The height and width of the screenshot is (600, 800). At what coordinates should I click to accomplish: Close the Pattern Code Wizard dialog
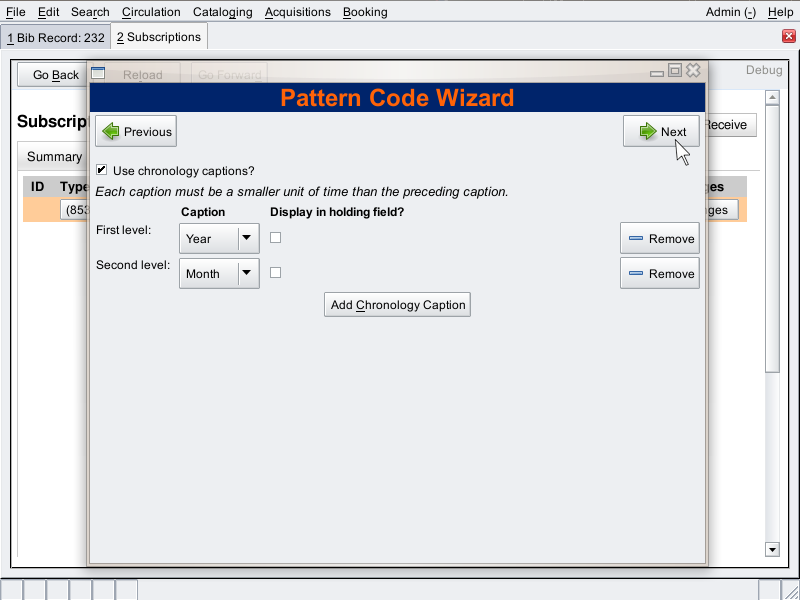click(693, 71)
